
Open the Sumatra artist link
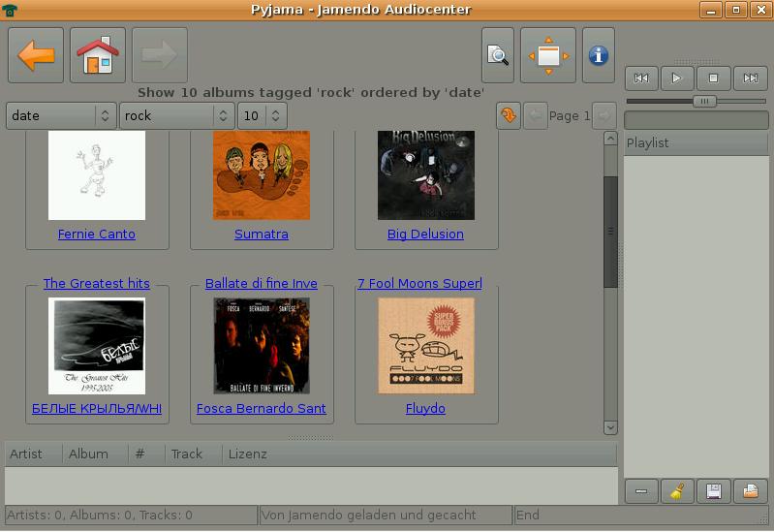pyautogui.click(x=262, y=235)
